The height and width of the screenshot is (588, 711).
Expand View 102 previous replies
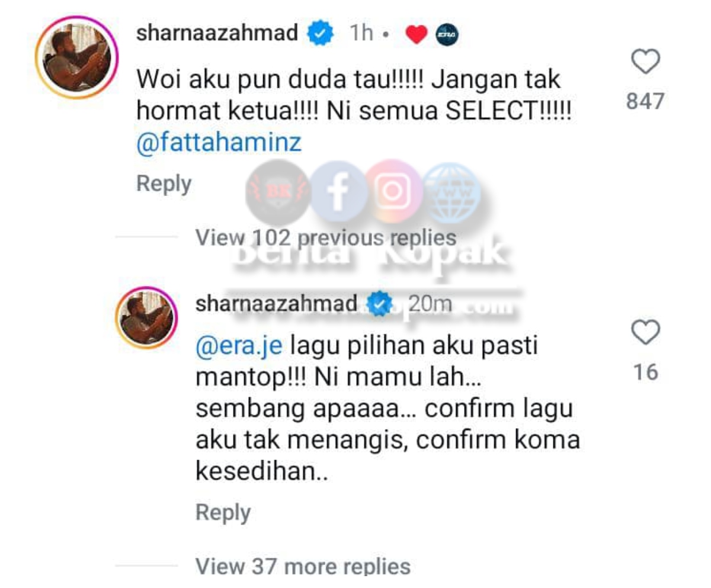click(x=326, y=238)
